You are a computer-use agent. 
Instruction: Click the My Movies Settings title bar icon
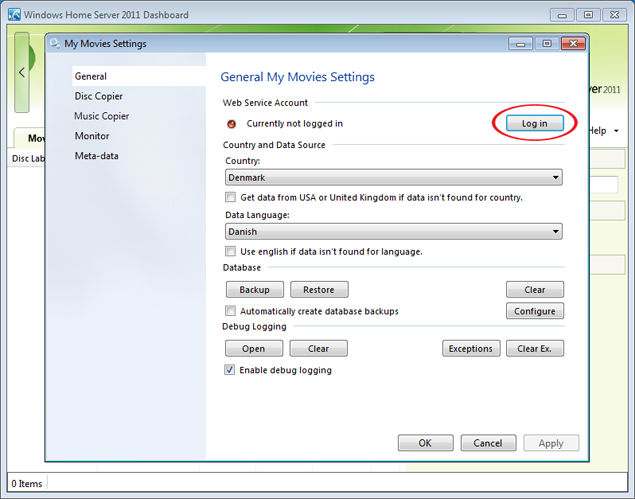tap(54, 44)
